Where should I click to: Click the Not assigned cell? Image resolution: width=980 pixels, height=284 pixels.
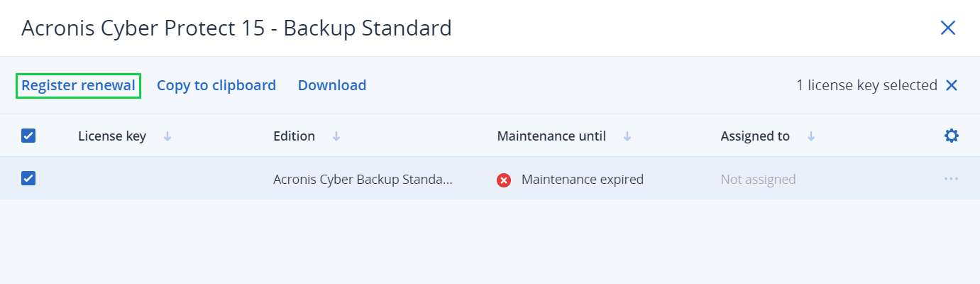[x=758, y=180]
